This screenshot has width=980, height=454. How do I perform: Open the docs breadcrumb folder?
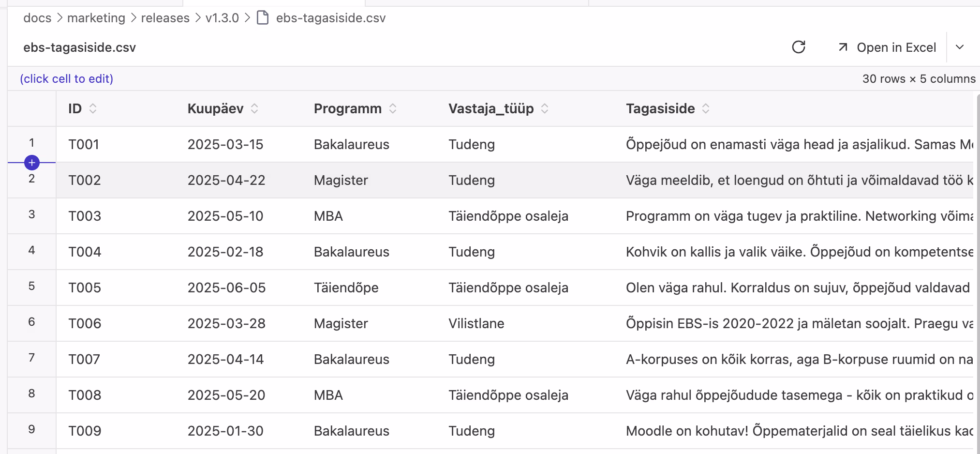(37, 18)
